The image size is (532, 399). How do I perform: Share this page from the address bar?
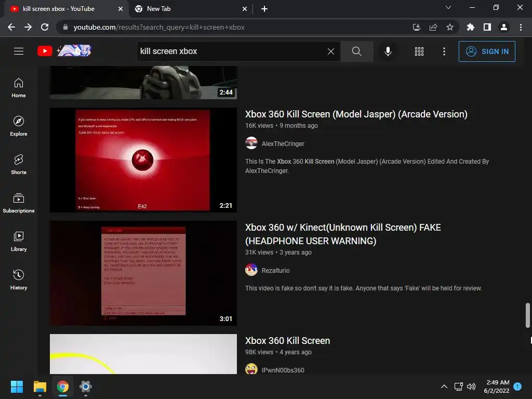click(433, 27)
